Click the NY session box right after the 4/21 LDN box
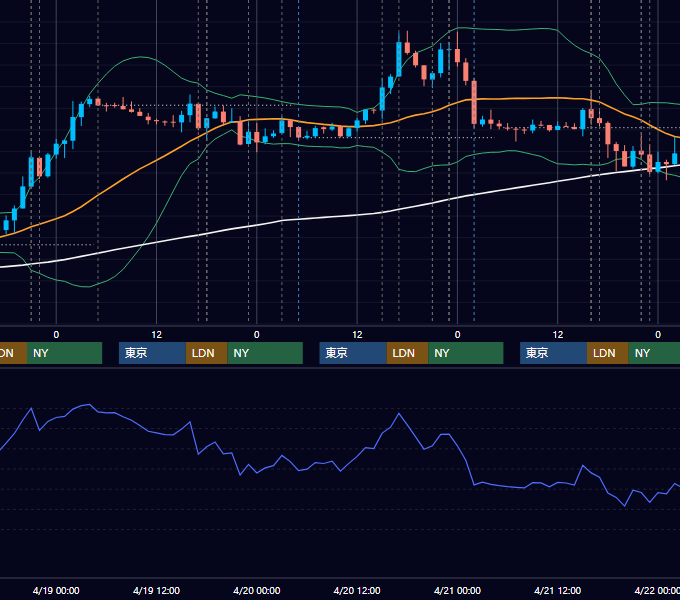Image resolution: width=680 pixels, height=600 pixels. tap(654, 353)
